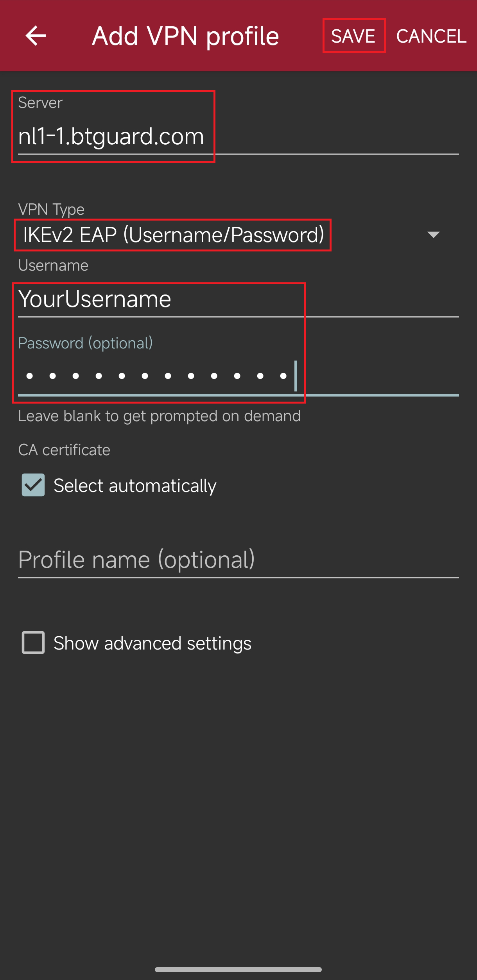Save the VPN profile
477x980 pixels.
(x=353, y=36)
